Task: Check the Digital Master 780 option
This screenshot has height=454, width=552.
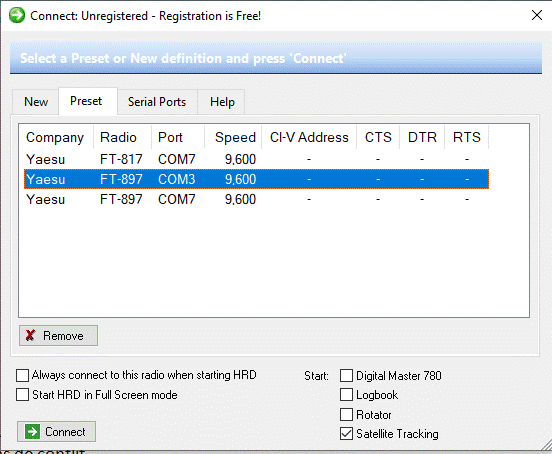Action: tap(346, 376)
